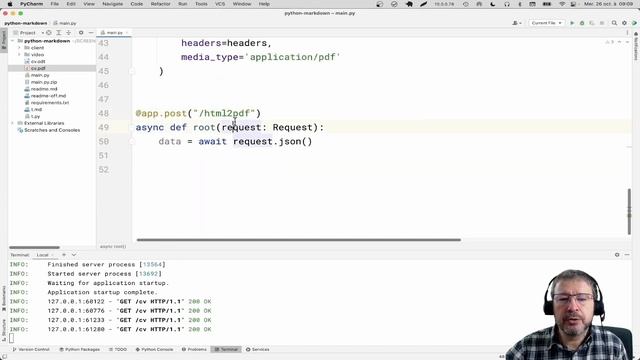Click the Select Opened File target icon

pyautogui.click(x=49, y=33)
